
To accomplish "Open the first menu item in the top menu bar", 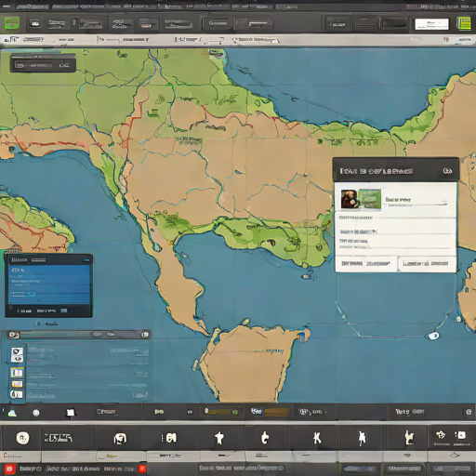I will [7, 6].
